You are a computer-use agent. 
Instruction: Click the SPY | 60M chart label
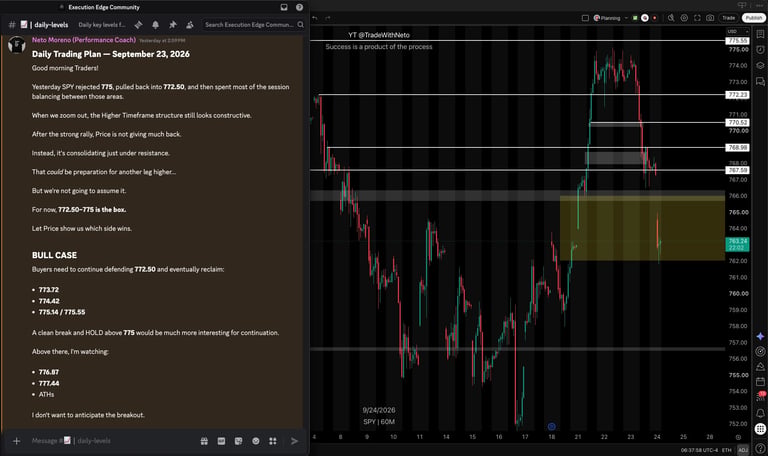pos(379,422)
